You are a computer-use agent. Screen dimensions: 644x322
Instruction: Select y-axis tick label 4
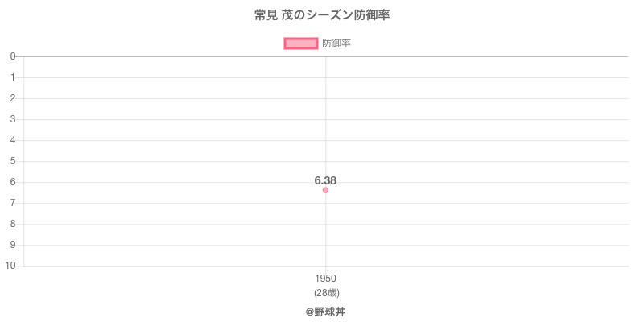13,140
